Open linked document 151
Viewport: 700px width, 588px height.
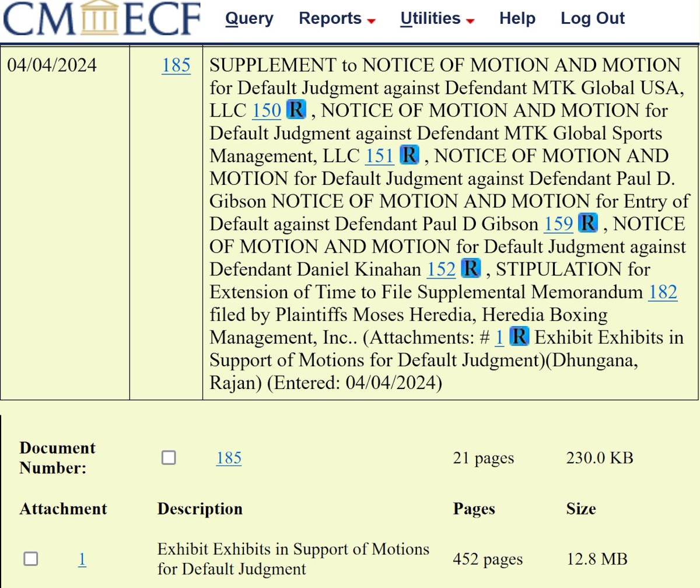click(x=379, y=156)
